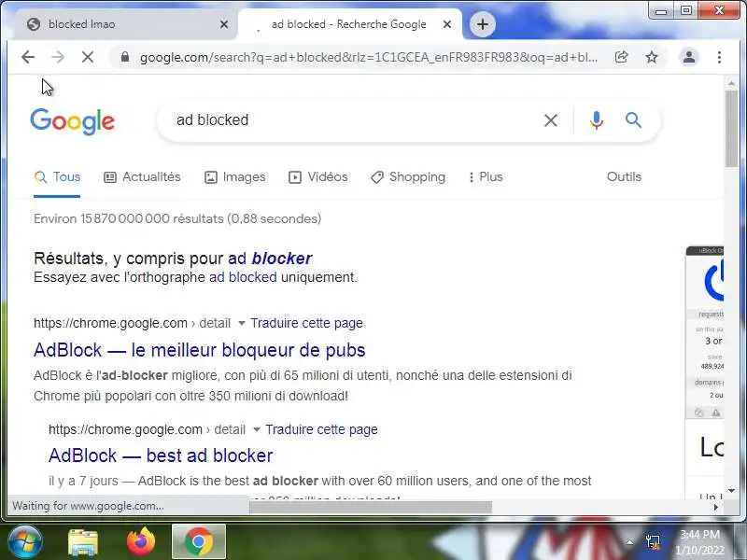Open AdBlock — le meilleur bloqueur de pubs

tap(199, 350)
